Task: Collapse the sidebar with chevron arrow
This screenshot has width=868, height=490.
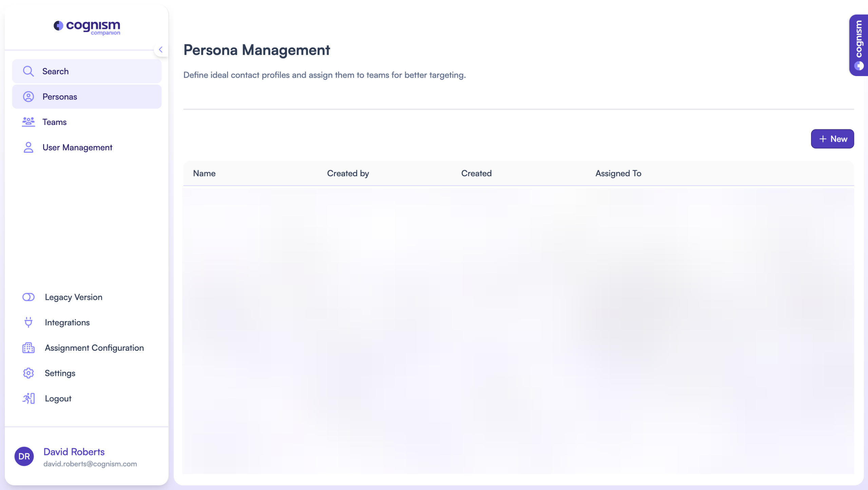Action: click(161, 50)
